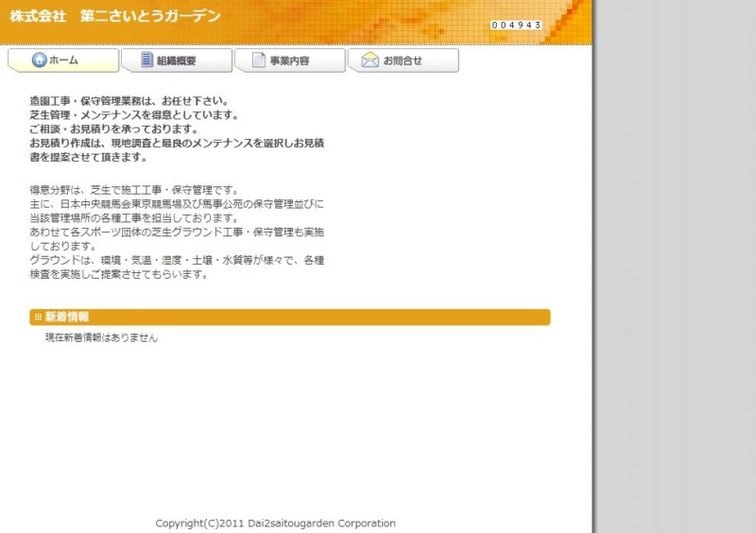
Task: Click line starting あわせて各スポーツ団体の芝生グラウンド
Action: pyautogui.click(x=177, y=232)
